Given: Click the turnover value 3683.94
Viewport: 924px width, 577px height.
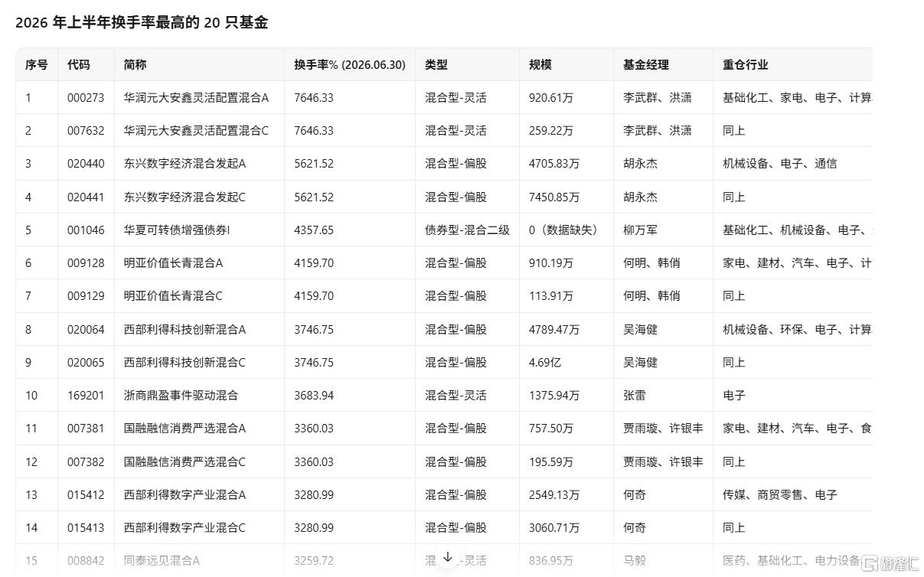Looking at the screenshot, I should [x=314, y=396].
